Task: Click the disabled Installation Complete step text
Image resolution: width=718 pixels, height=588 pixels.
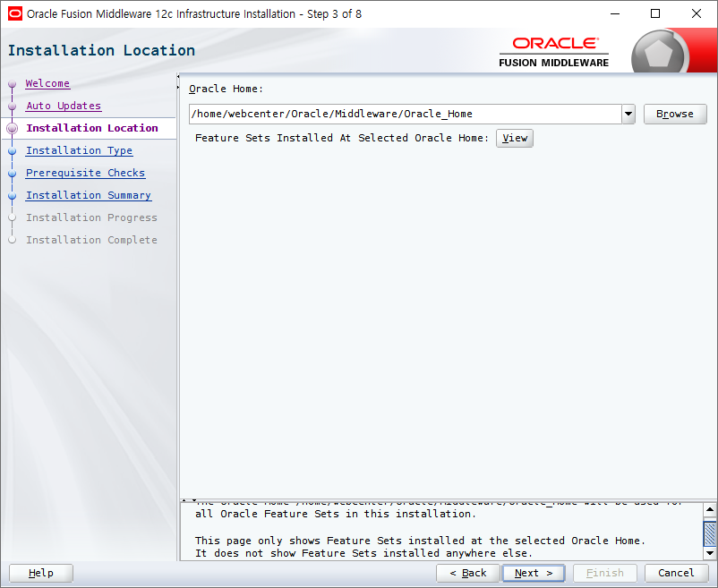Action: (x=91, y=240)
